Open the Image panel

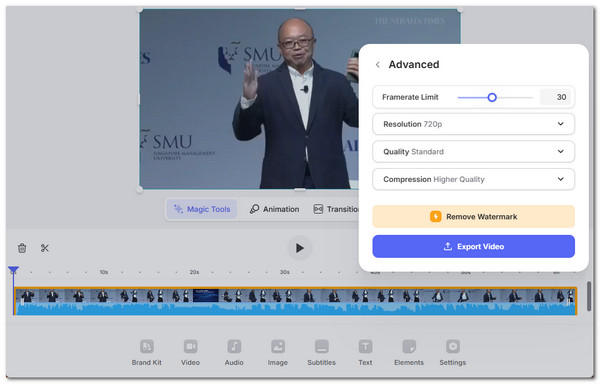click(x=277, y=353)
